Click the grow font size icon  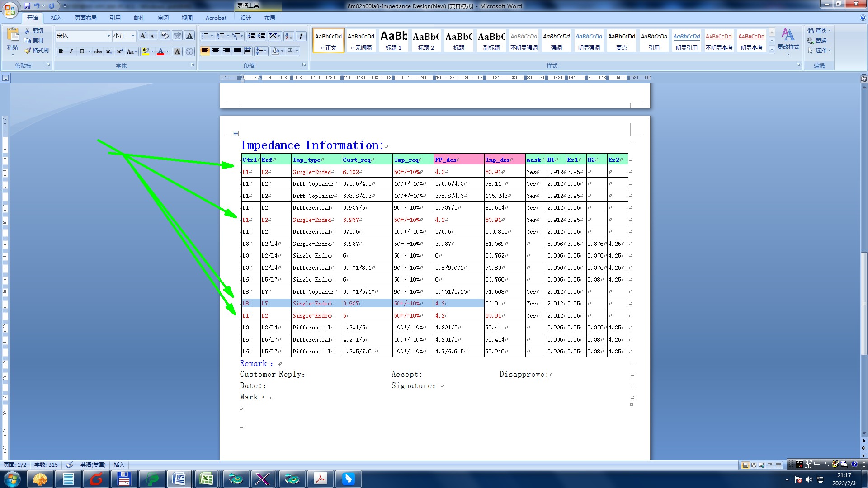click(143, 36)
